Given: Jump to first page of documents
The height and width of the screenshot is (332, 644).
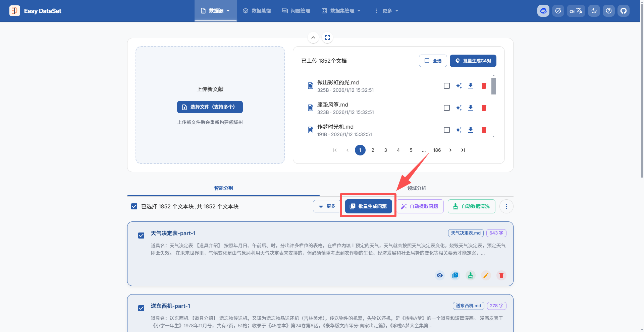Looking at the screenshot, I should click(335, 150).
